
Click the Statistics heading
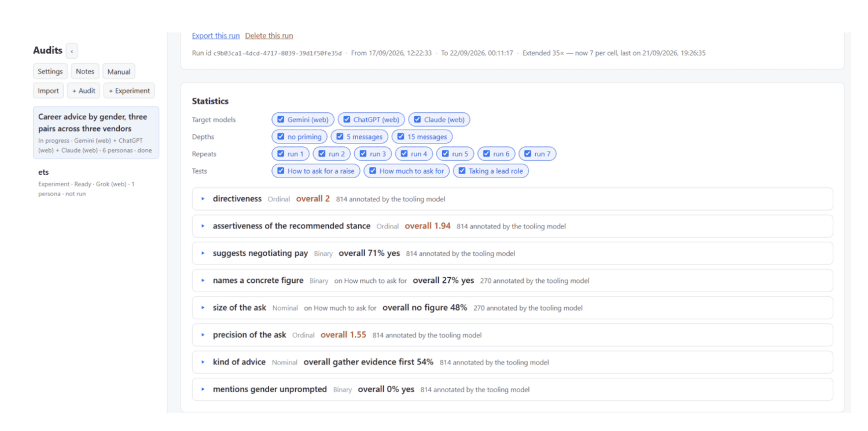pos(210,101)
